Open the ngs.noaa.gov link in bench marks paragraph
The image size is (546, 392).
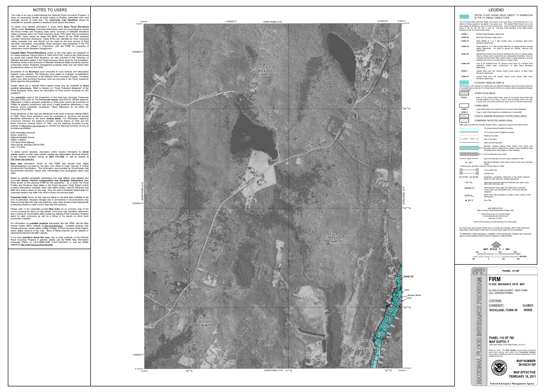22,159
